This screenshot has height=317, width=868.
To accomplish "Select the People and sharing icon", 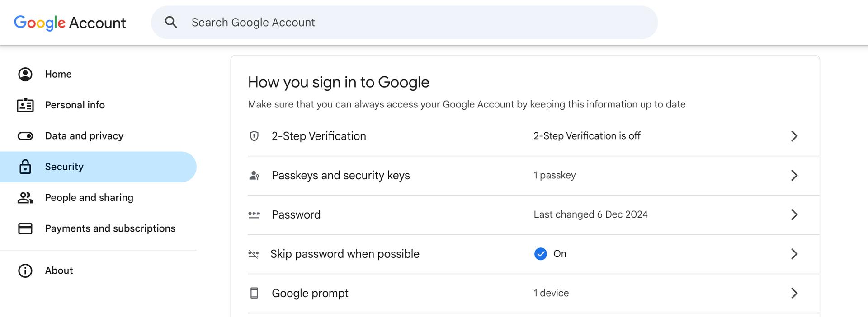I will [x=25, y=197].
